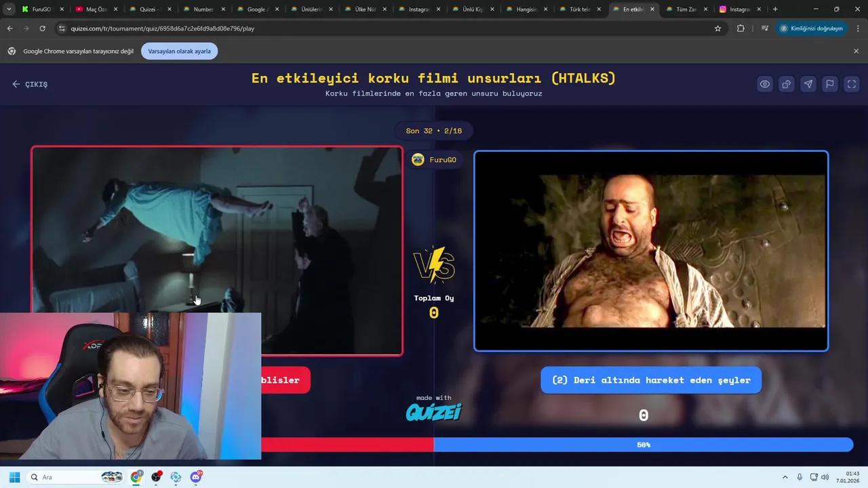Close the 'En etkile' active tab

point(652,9)
